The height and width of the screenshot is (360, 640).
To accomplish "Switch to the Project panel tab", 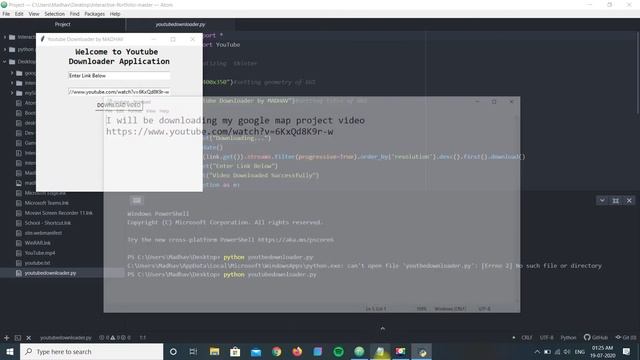I will (x=62, y=24).
